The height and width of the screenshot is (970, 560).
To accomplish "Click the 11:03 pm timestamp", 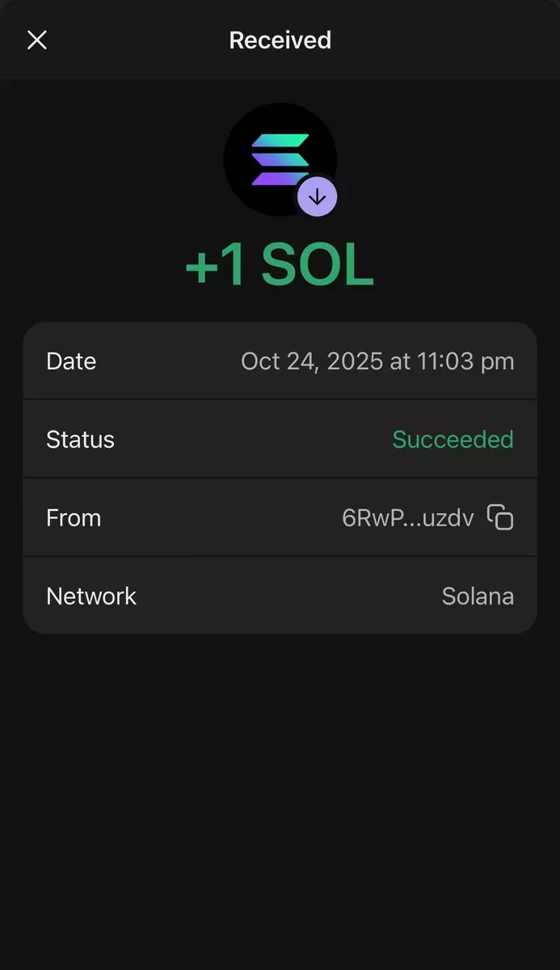I will 465,361.
